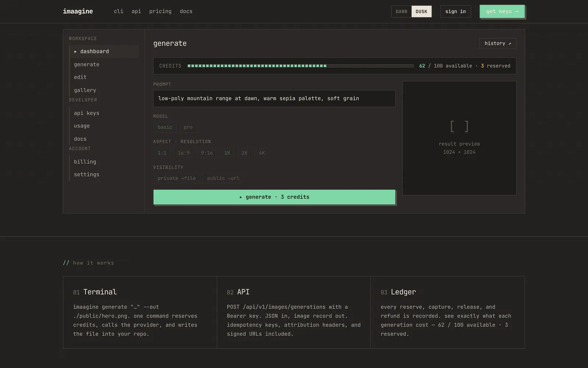This screenshot has height=368, width=588.
Task: Open generate in the sidebar
Action: coord(104,64)
